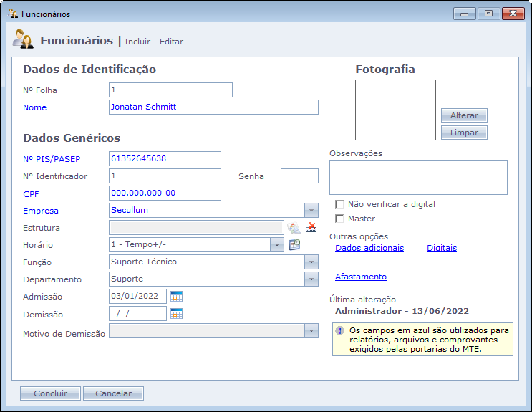Open the Dados adicionais link
The height and width of the screenshot is (412, 532).
tap(369, 248)
